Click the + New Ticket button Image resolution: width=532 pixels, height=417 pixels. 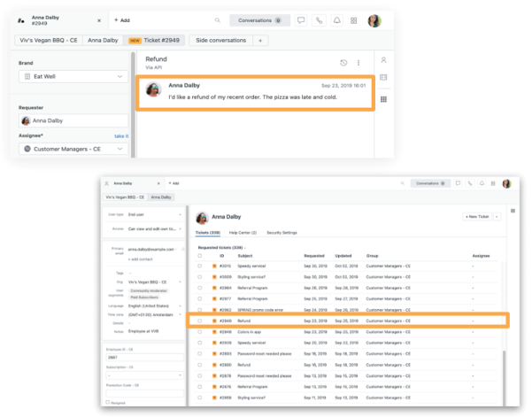click(x=479, y=216)
